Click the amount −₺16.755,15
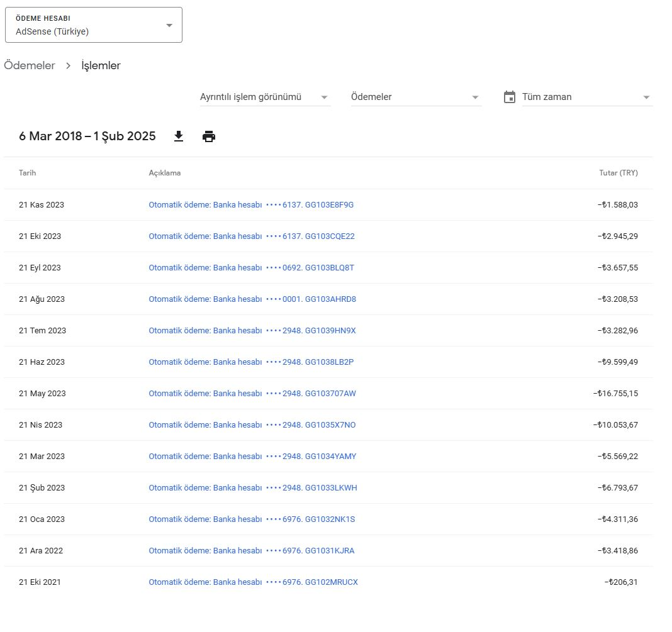The image size is (672, 632). tap(615, 394)
